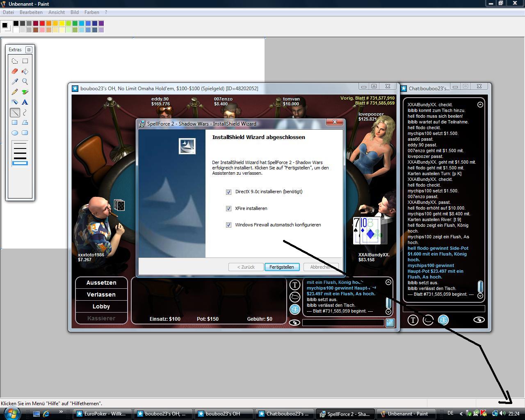Click the Verlassen button
525x420 pixels.
pyautogui.click(x=101, y=294)
